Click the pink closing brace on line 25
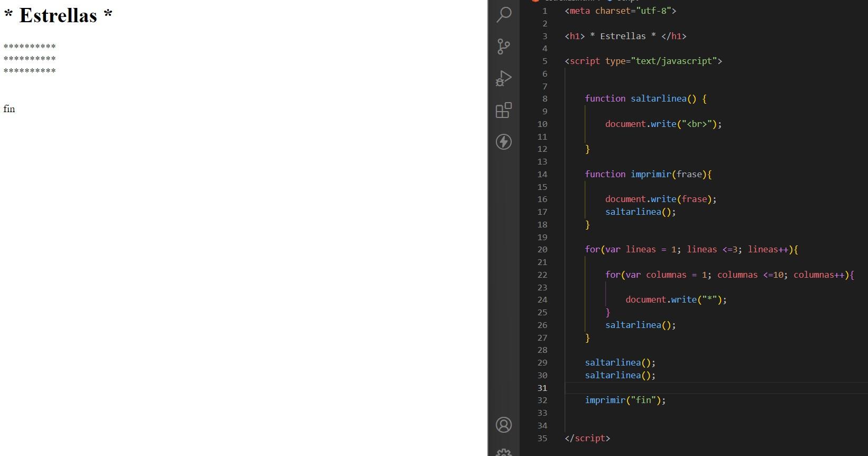 [x=608, y=312]
